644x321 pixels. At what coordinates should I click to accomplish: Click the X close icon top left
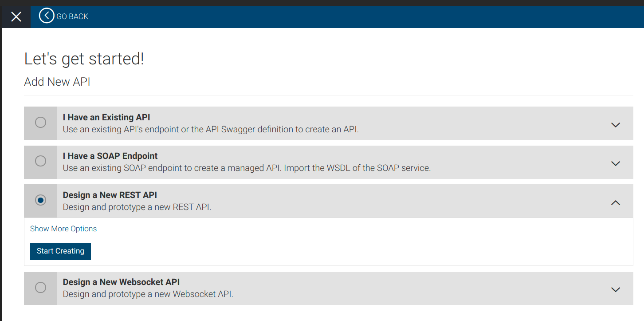pos(16,16)
